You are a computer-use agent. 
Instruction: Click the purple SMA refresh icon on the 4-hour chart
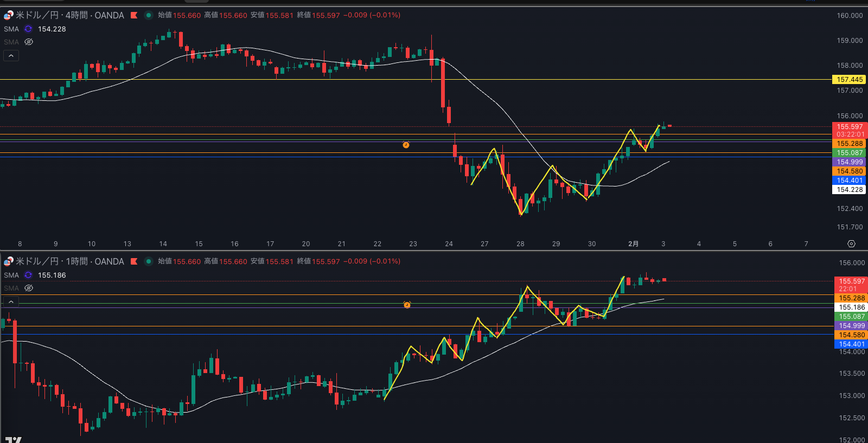pos(28,29)
